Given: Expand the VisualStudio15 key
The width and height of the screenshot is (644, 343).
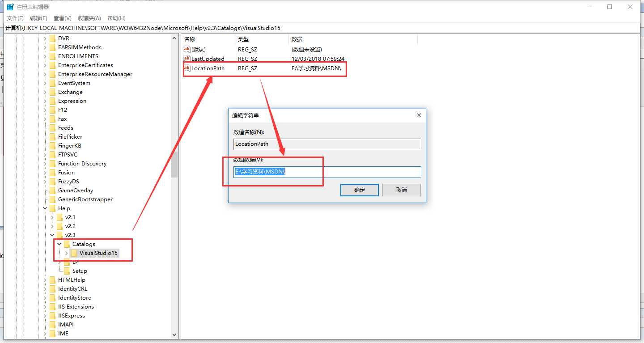Looking at the screenshot, I should coord(67,253).
